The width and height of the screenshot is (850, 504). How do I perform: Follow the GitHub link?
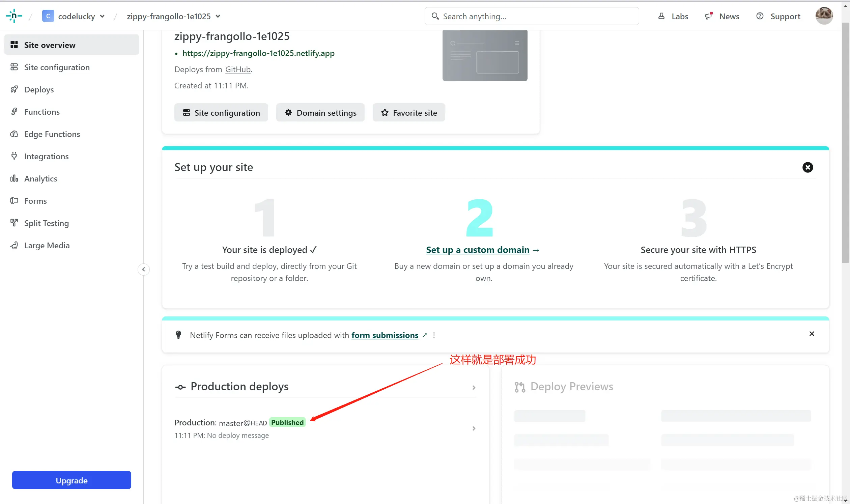(x=238, y=69)
